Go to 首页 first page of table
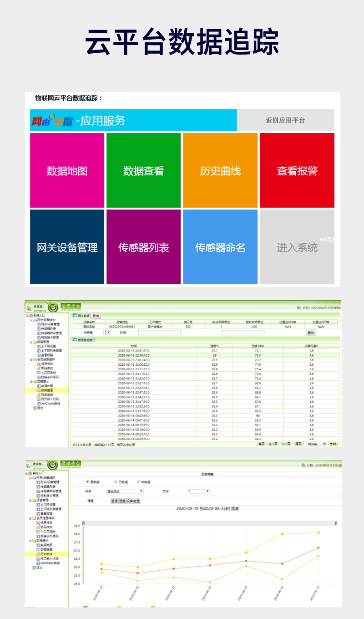Image resolution: width=364 pixels, height=619 pixels. point(262,444)
